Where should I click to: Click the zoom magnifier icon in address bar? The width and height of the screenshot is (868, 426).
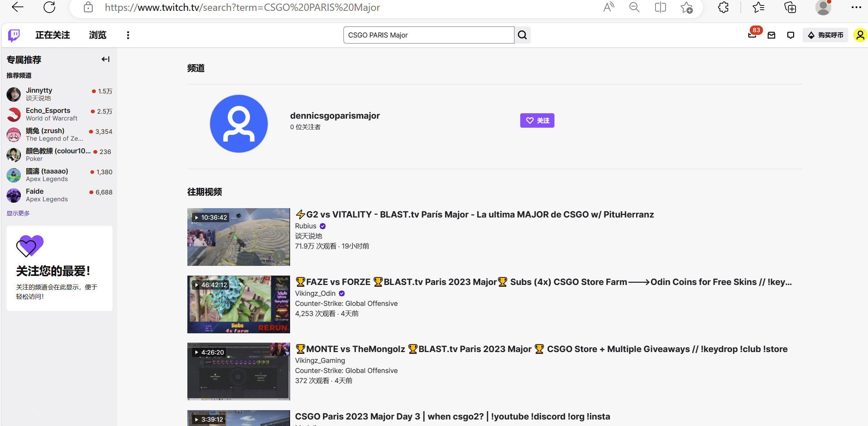coord(635,7)
